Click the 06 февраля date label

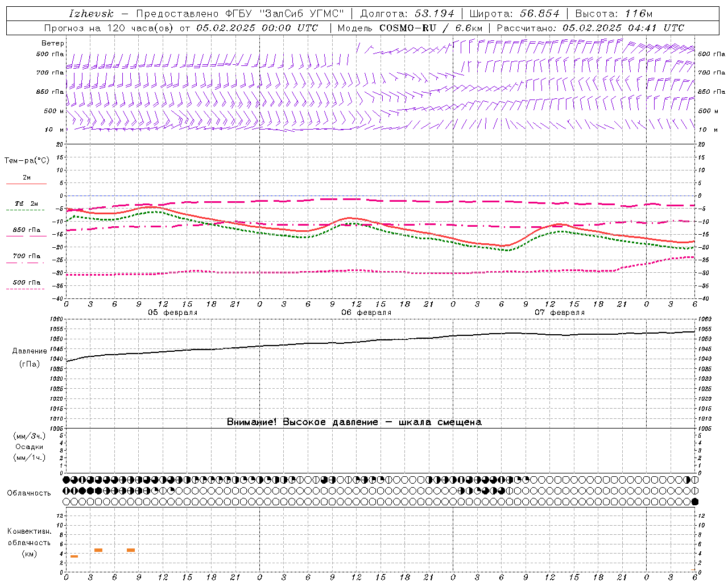pos(366,313)
